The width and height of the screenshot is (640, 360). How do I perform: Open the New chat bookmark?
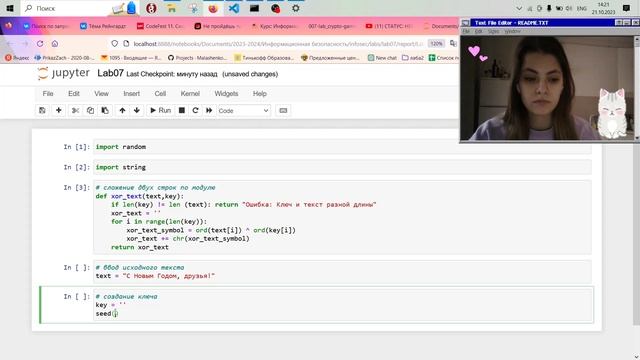[382, 58]
